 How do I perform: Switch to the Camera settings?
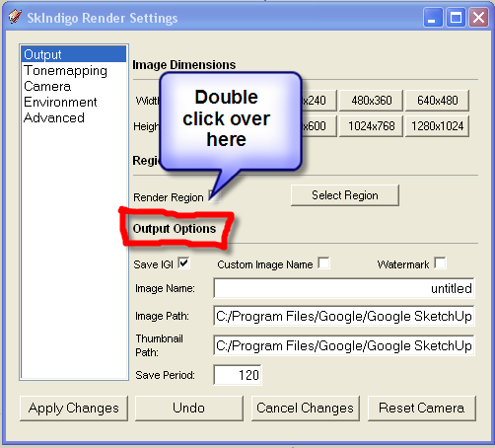(47, 87)
